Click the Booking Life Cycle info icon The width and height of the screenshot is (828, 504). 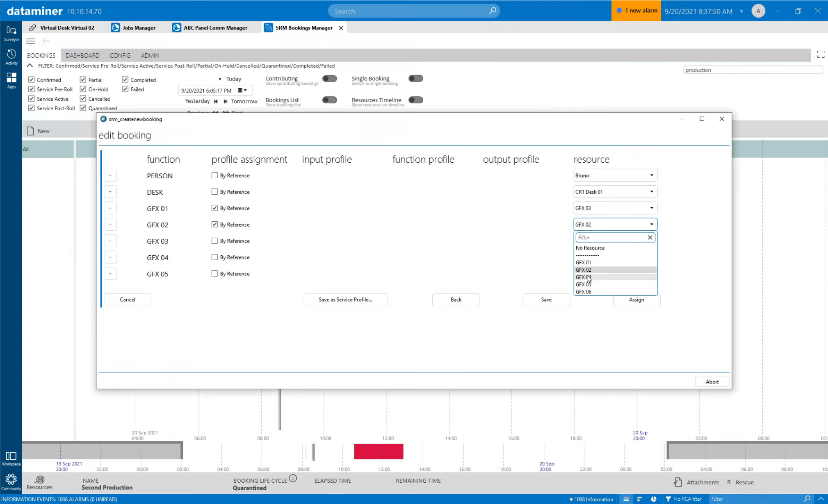point(293,478)
